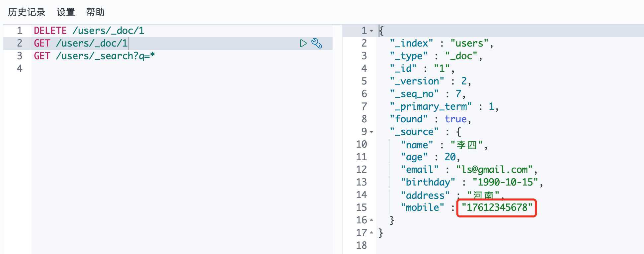Click the "name" : "李四" response line
This screenshot has height=254, width=644.
444,145
